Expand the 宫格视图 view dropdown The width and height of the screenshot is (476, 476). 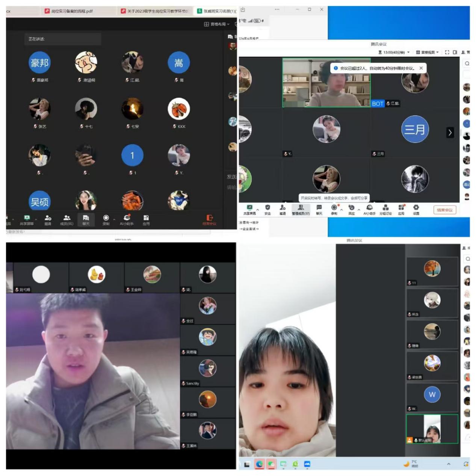pyautogui.click(x=427, y=52)
